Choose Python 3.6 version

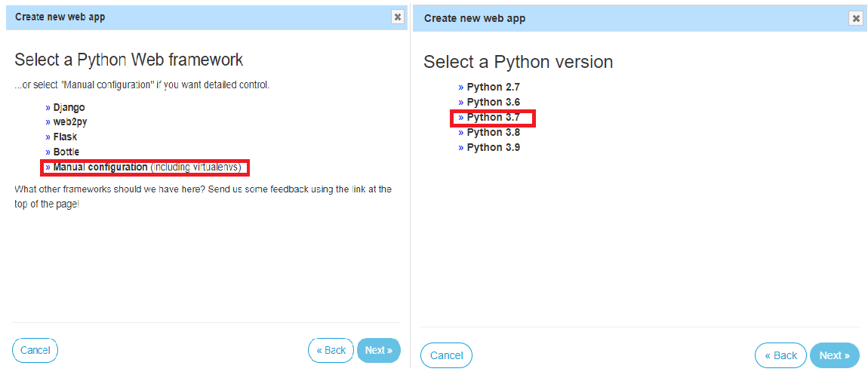pos(493,103)
